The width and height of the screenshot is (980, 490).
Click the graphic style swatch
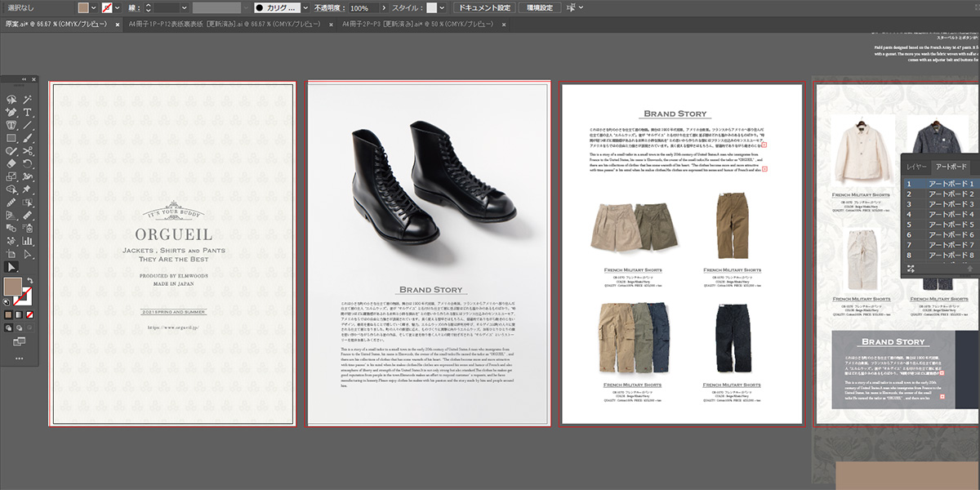click(x=432, y=7)
